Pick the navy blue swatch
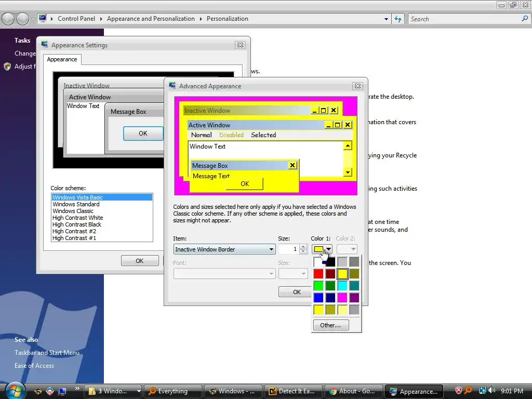The image size is (532, 399). [330, 298]
